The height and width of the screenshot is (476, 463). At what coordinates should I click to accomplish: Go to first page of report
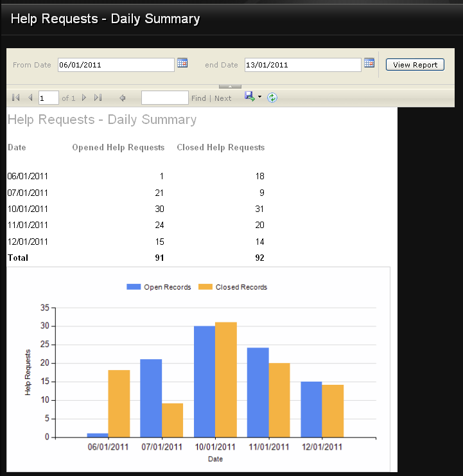click(16, 98)
